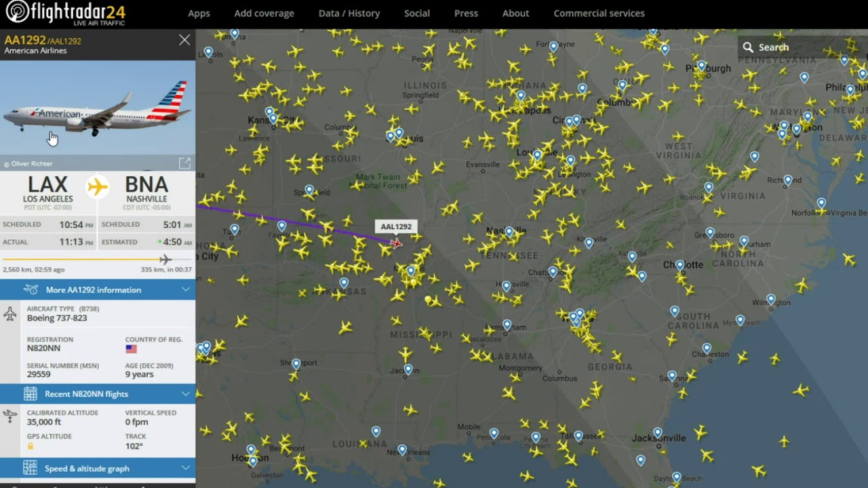
Task: Click the Jackson Mississippi airport pin
Action: 408,369
